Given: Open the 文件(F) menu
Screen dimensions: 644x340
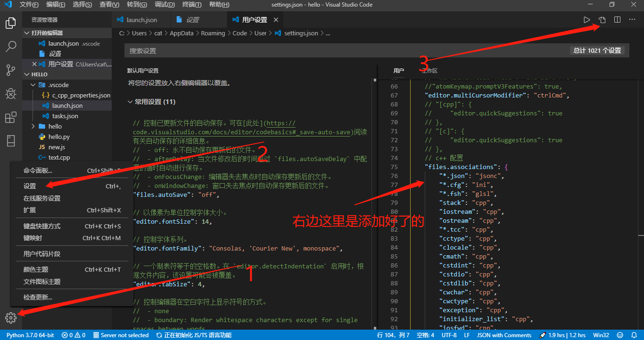Looking at the screenshot, I should click(x=29, y=5).
